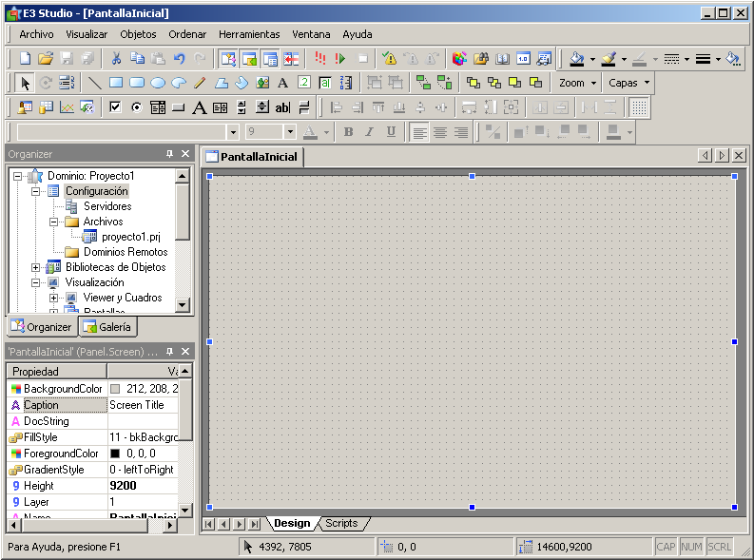Toggle the grid display button
Screen dimensions: 754x560
[640, 107]
